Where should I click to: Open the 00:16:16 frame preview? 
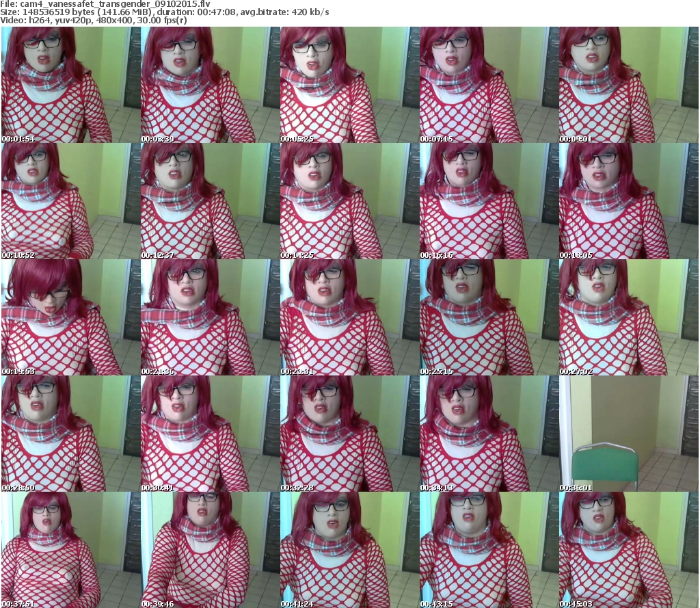489,201
